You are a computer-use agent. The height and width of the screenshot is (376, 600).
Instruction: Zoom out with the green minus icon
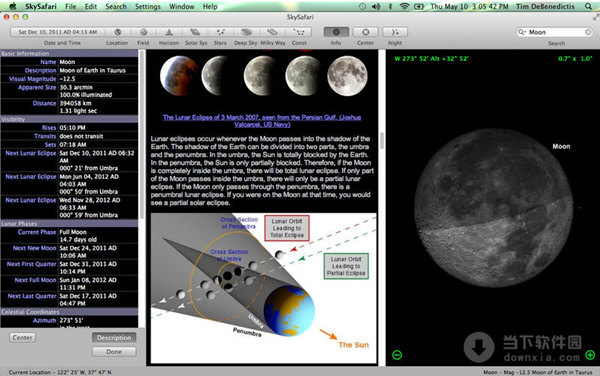click(397, 355)
